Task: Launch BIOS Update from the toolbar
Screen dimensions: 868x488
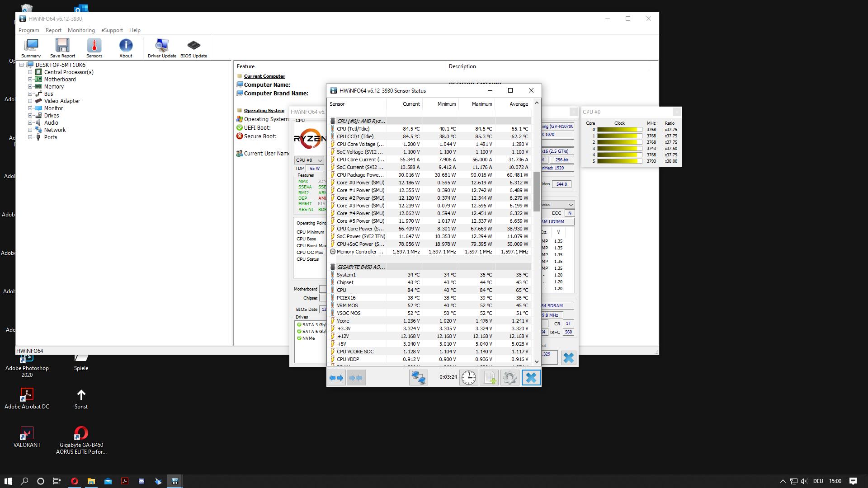Action: pos(193,47)
